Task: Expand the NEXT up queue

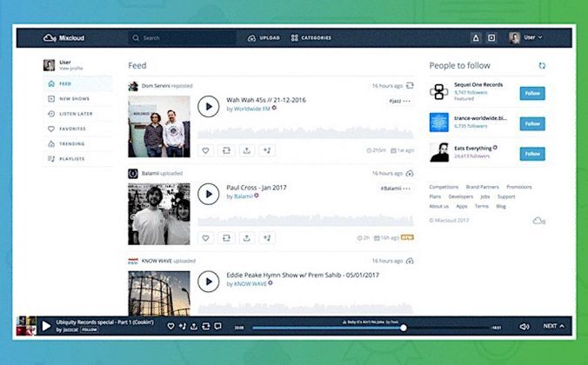Action: click(553, 326)
